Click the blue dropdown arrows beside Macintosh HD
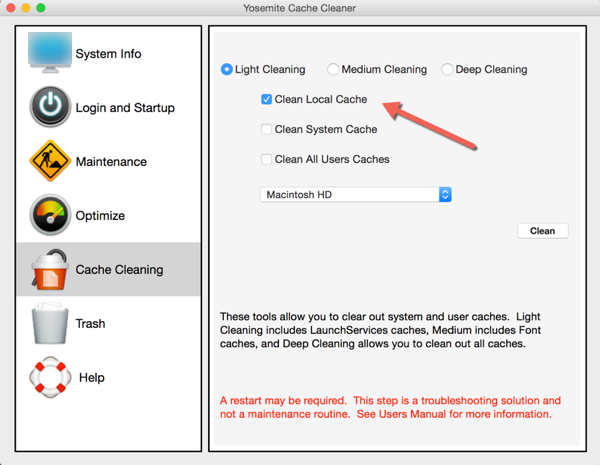 point(445,195)
